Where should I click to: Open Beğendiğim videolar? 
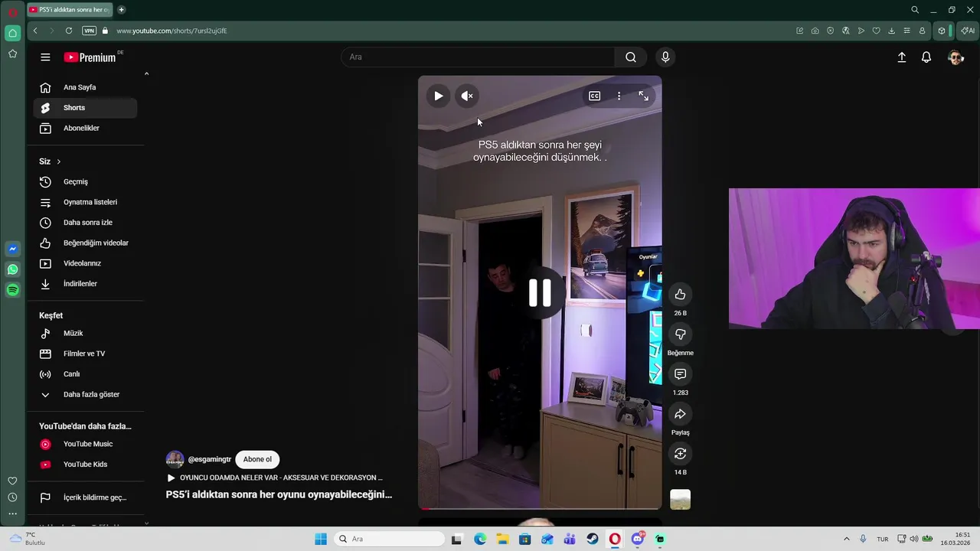[86, 243]
